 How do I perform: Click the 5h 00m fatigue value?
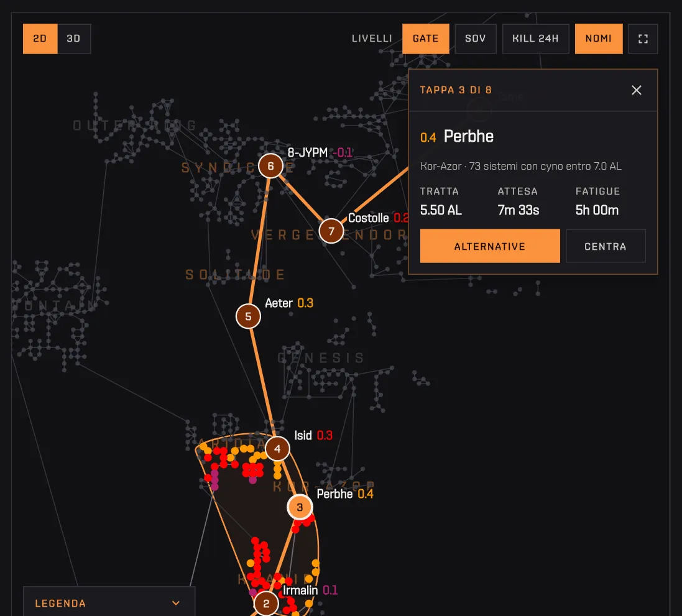click(597, 210)
